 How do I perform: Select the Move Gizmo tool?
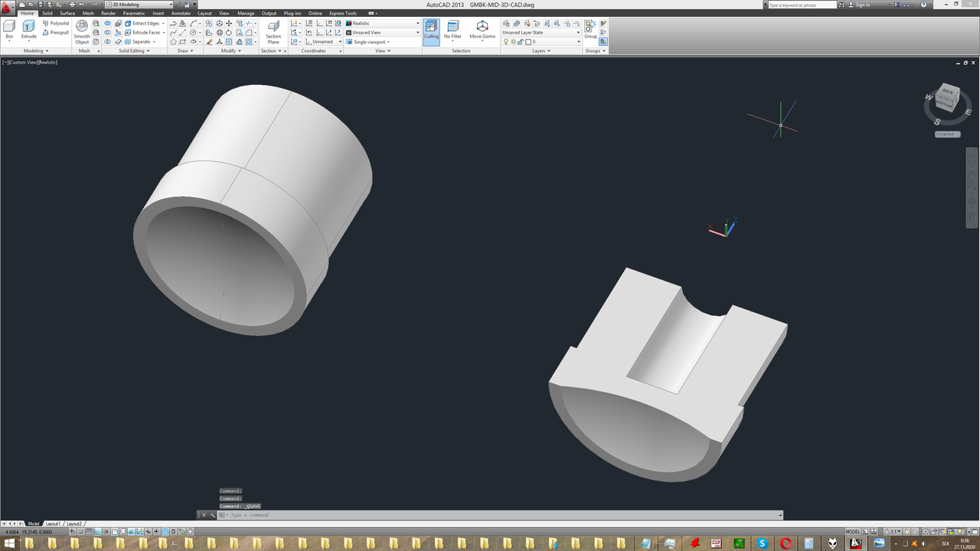(x=482, y=31)
